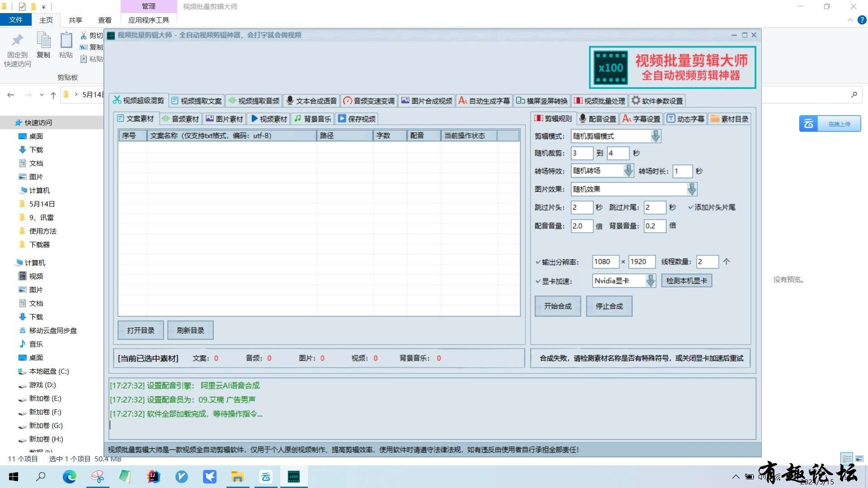Click the 刷新目录 button
The image size is (868, 488).
[190, 330]
